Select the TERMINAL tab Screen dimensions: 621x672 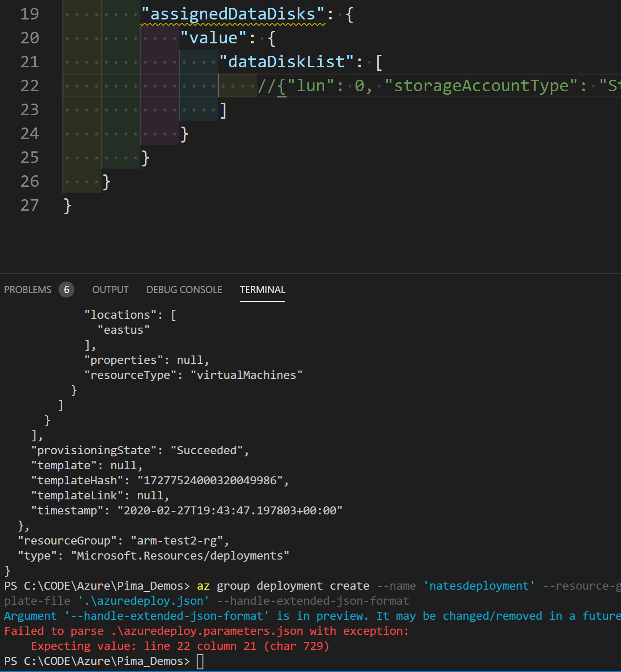click(x=262, y=290)
